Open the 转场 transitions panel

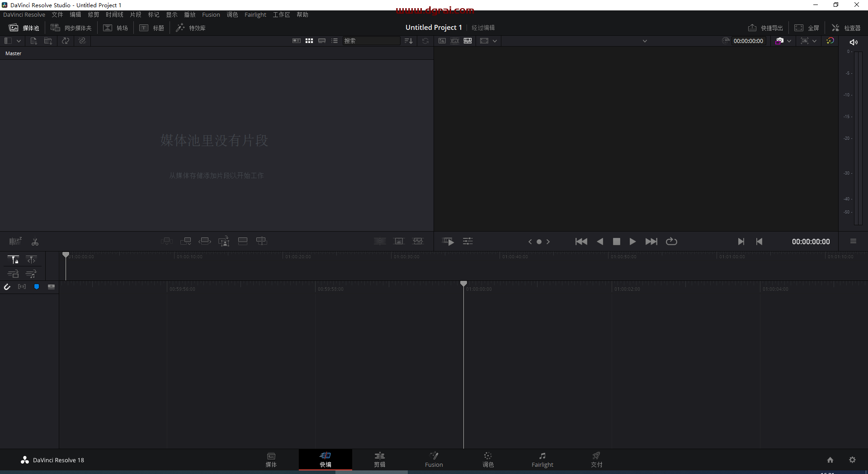(x=115, y=28)
